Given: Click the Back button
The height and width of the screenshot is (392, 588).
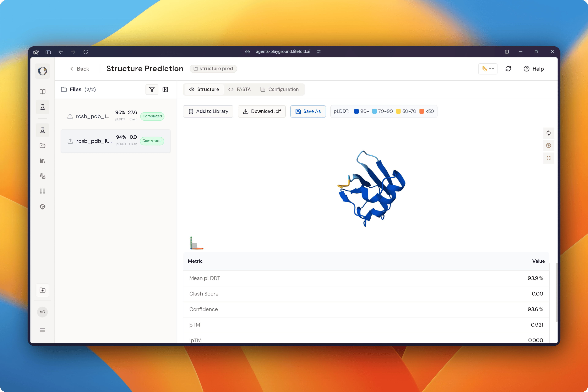Looking at the screenshot, I should [x=79, y=69].
